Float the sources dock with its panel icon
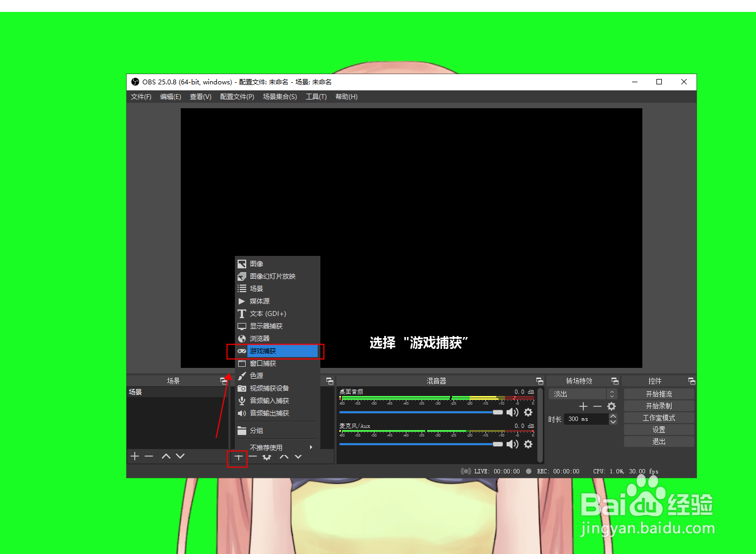756x554 pixels. 330,381
